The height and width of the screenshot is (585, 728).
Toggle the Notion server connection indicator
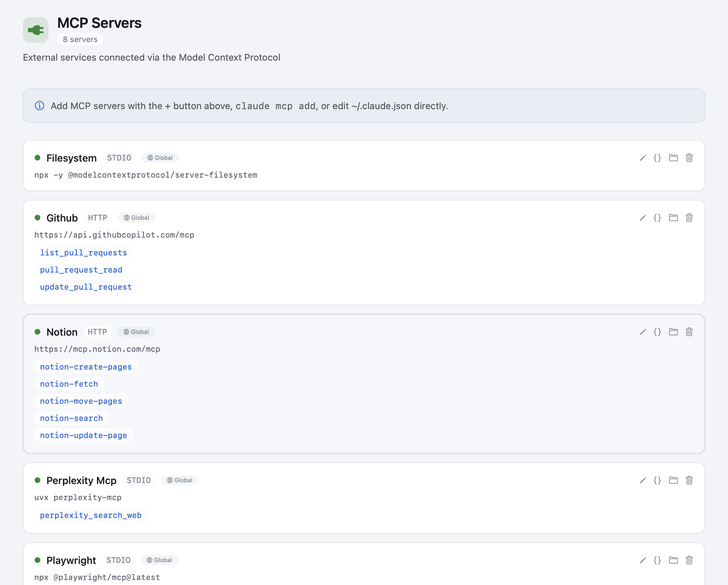pyautogui.click(x=38, y=331)
